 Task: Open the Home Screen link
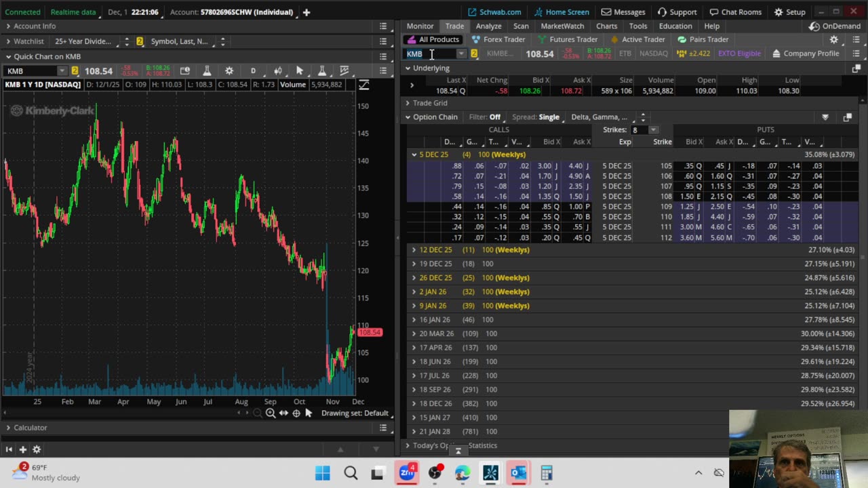click(561, 12)
